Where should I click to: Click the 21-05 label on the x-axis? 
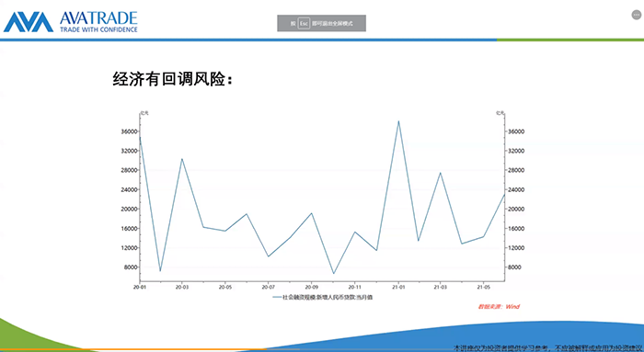pyautogui.click(x=483, y=287)
